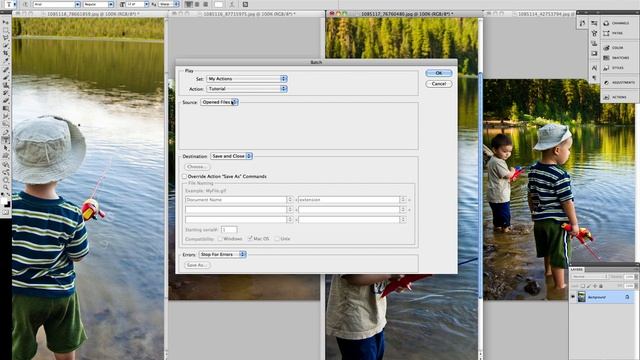640x360 pixels.
Task: Select the Hand tool
Action: [6, 180]
